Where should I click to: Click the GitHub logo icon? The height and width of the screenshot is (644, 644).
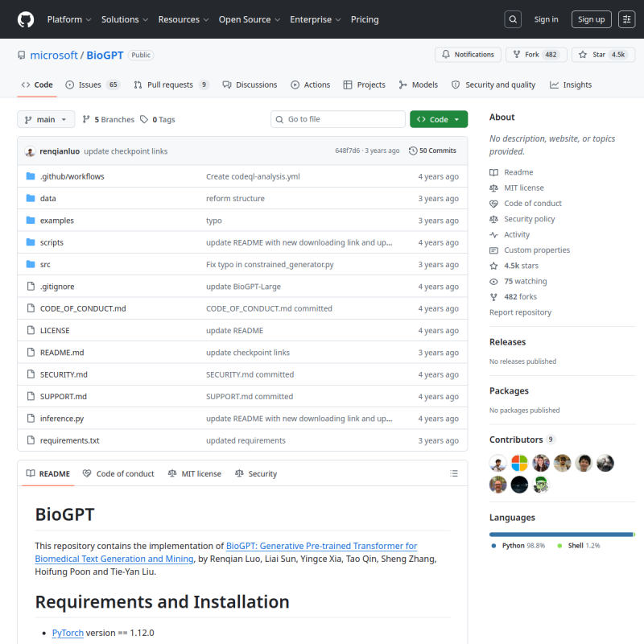tap(26, 19)
